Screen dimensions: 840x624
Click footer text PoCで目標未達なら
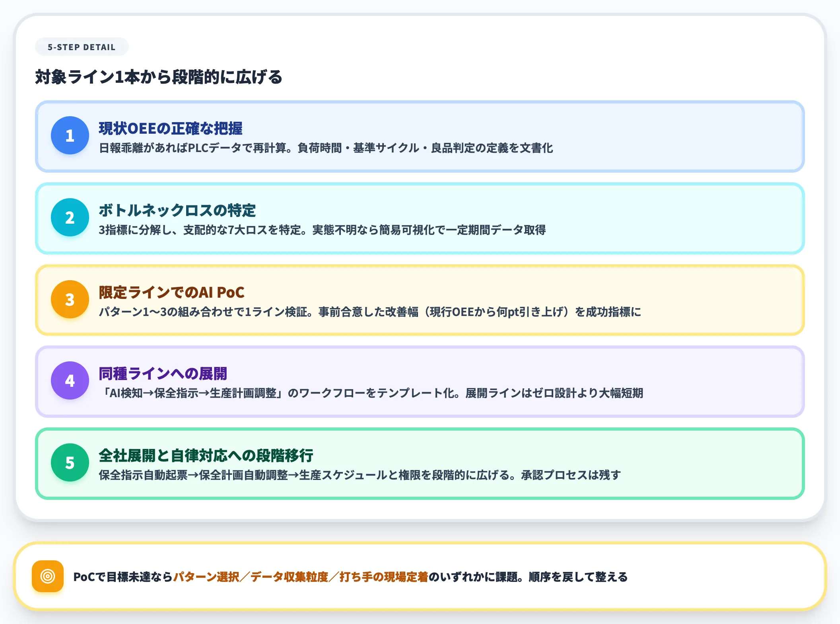[x=123, y=577]
